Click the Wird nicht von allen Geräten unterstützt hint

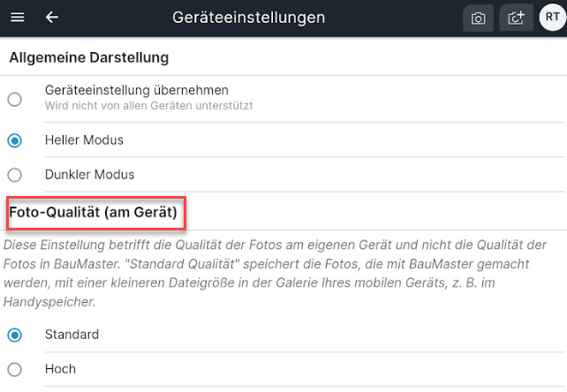point(148,106)
